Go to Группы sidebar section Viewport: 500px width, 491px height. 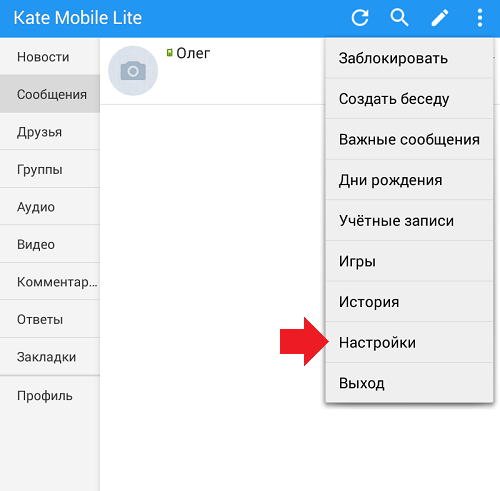click(50, 169)
